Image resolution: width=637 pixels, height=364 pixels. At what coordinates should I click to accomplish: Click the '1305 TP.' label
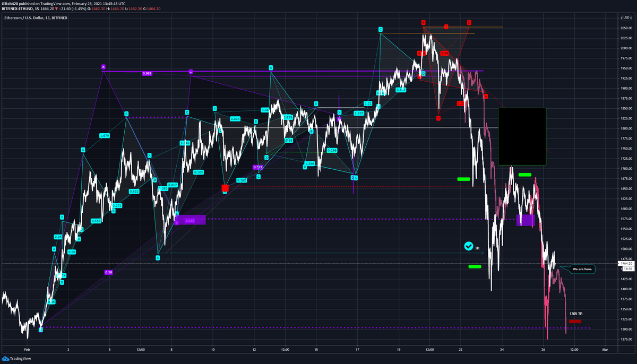click(x=576, y=314)
